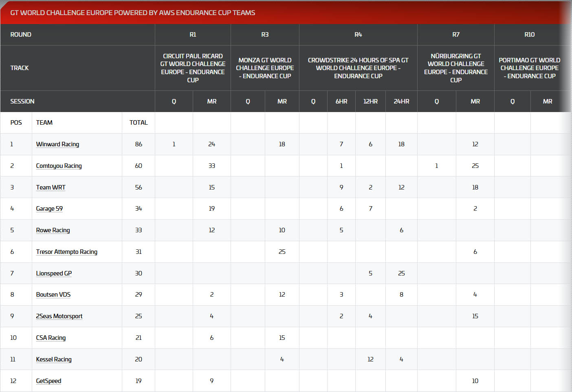Click the SESSION row label
572x392 pixels.
coord(22,101)
